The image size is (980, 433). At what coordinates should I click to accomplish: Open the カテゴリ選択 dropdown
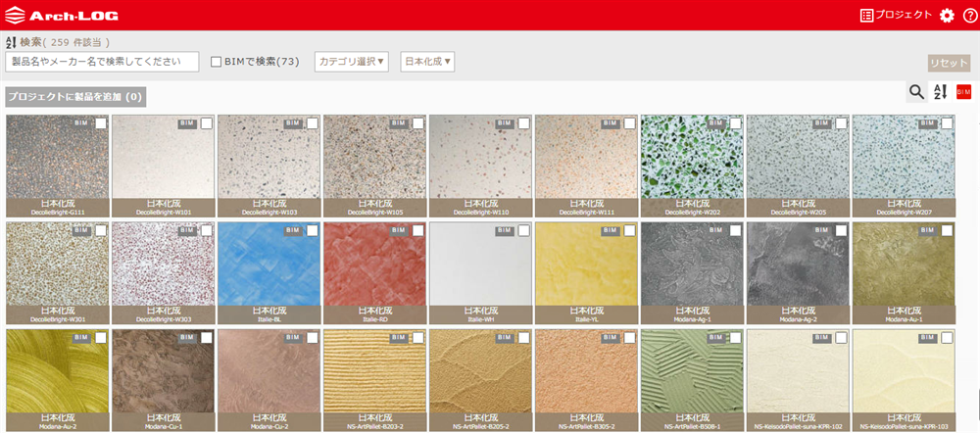[352, 62]
